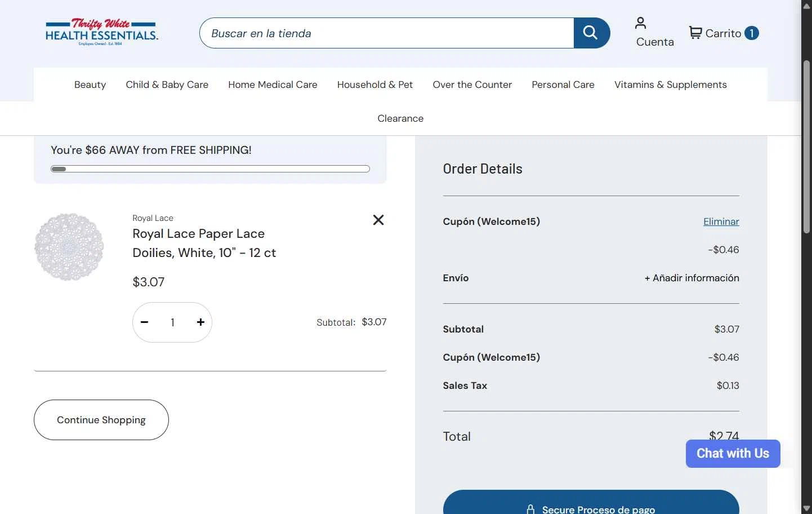
Task: Click the cart badge showing 1
Action: (752, 33)
